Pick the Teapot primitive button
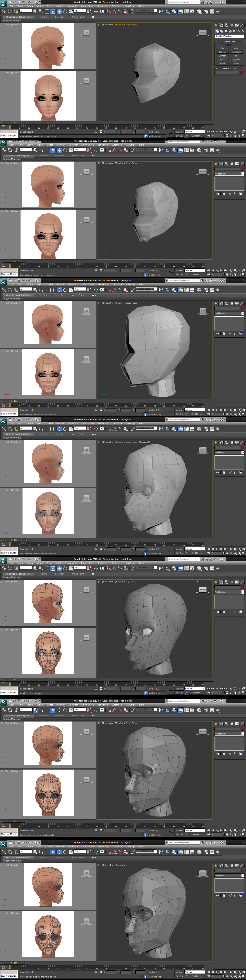The image size is (246, 980). 222,63
